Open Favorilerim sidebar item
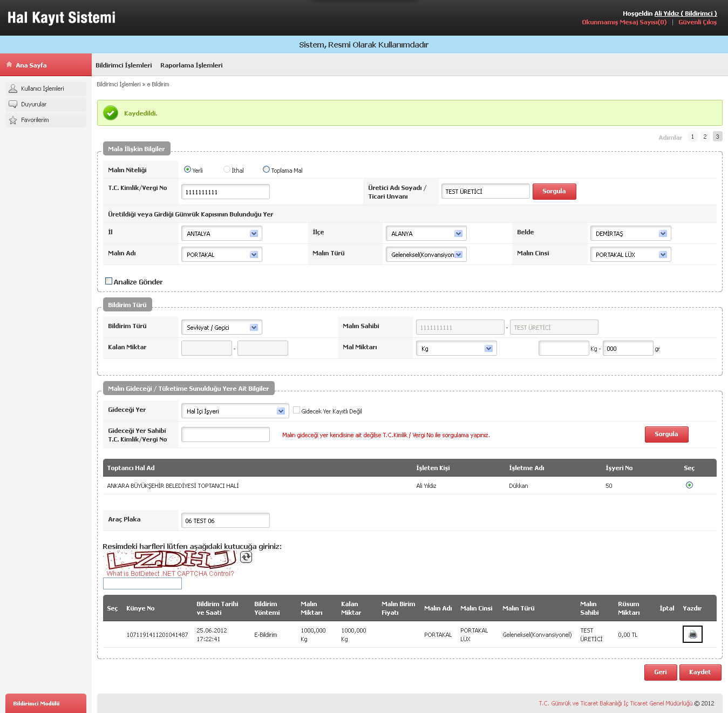The width and height of the screenshot is (728, 713). tap(46, 120)
